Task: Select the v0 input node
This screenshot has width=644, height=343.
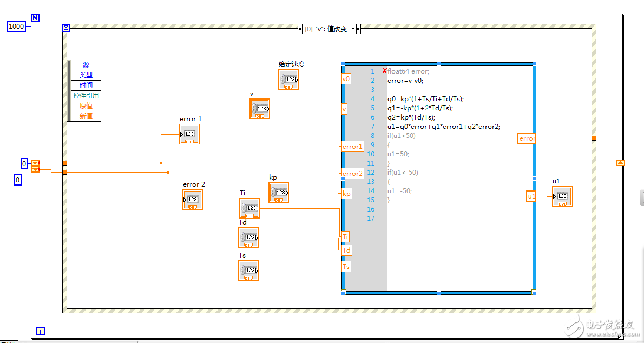Action: pos(346,79)
